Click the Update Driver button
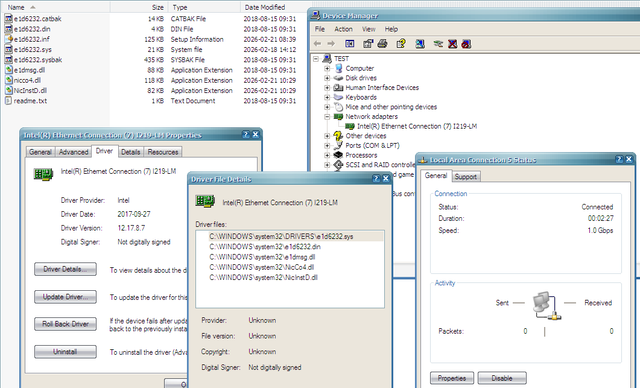 [x=65, y=297]
